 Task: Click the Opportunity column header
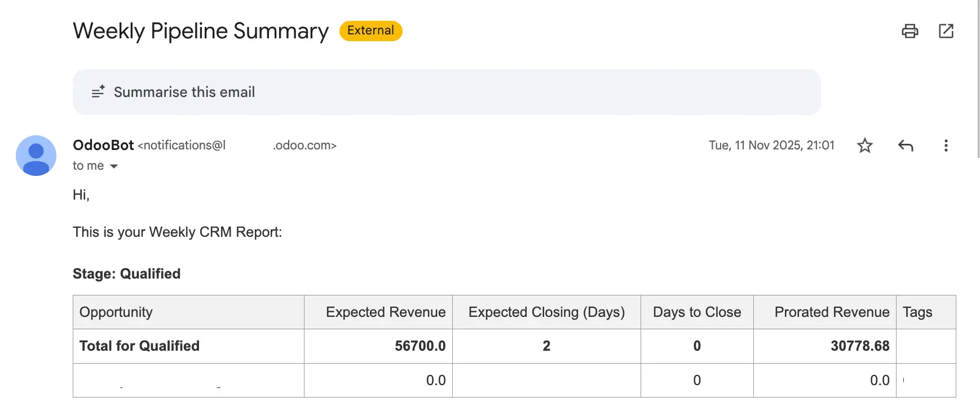point(116,312)
